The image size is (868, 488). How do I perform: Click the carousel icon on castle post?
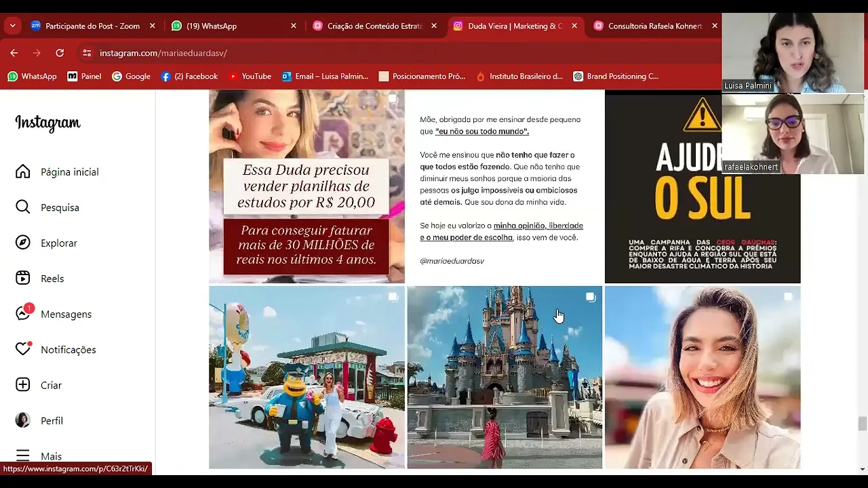point(591,297)
